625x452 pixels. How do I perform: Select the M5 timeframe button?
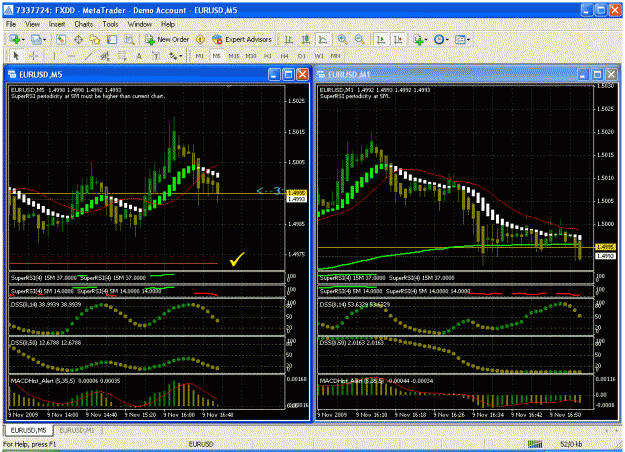tap(217, 56)
